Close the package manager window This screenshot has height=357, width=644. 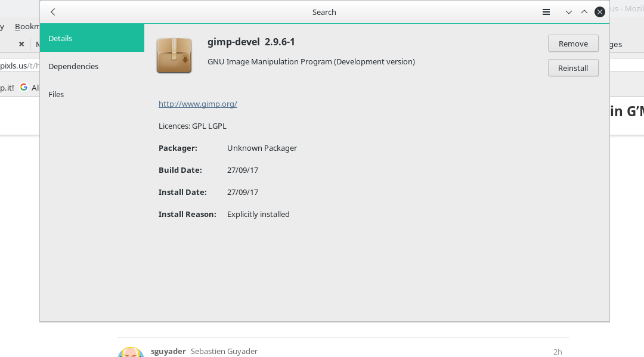tap(600, 12)
